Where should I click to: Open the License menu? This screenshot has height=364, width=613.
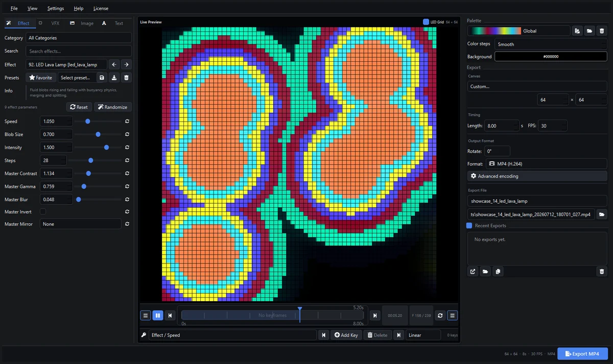tap(101, 8)
